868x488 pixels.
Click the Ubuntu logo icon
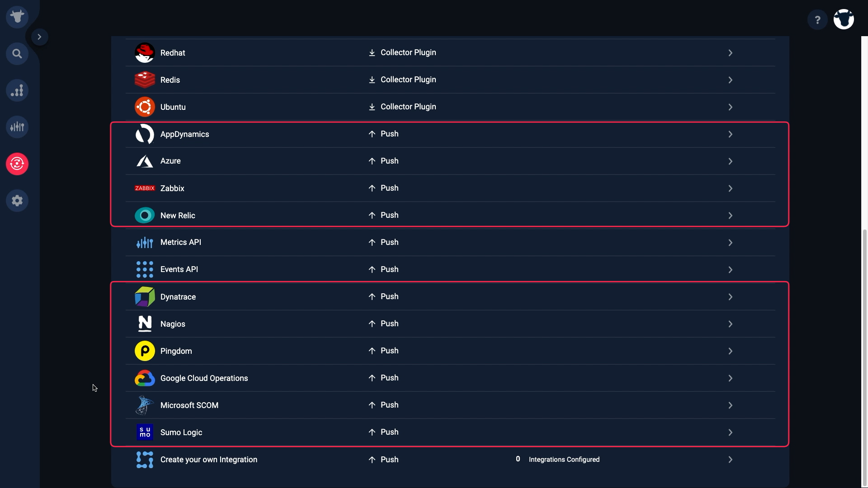145,107
